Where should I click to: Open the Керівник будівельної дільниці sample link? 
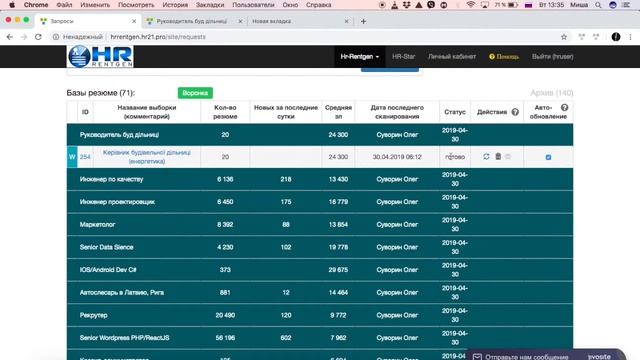click(147, 157)
